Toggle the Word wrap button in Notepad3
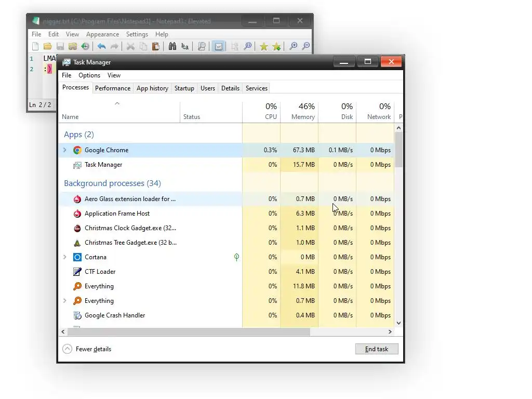 click(x=219, y=46)
